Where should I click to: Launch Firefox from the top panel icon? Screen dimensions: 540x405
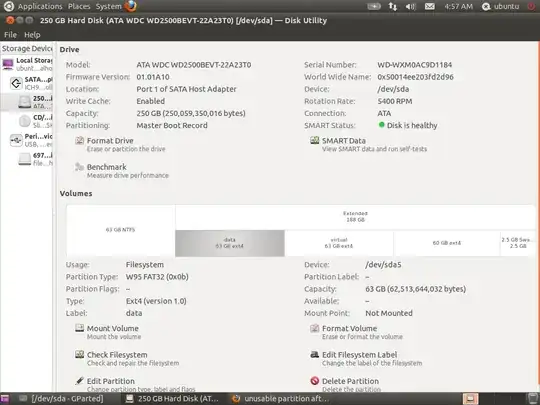[x=131, y=6]
